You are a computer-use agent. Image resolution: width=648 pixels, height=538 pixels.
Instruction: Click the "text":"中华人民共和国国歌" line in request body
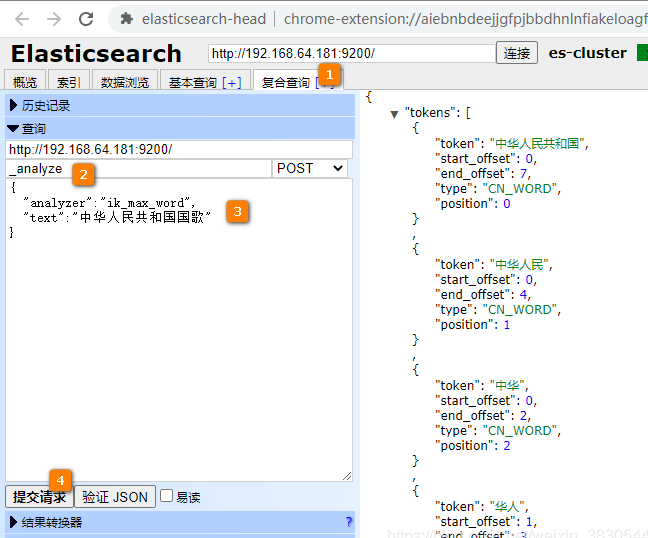117,217
